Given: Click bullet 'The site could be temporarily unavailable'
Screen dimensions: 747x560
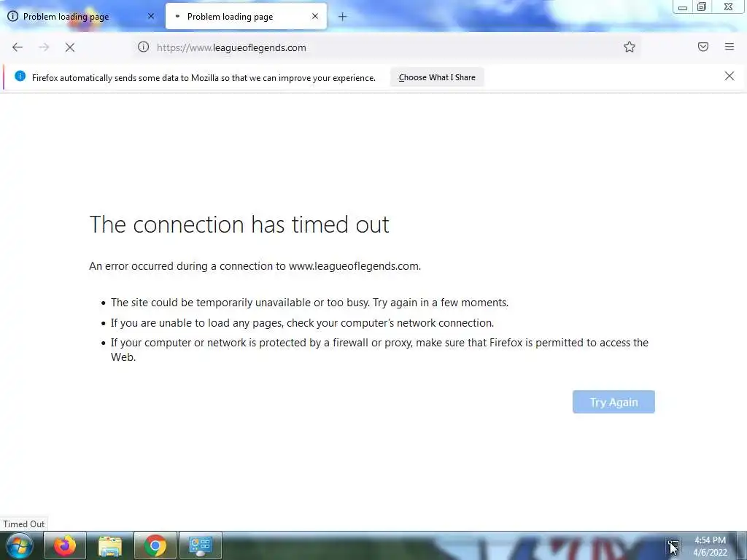Looking at the screenshot, I should [309, 303].
